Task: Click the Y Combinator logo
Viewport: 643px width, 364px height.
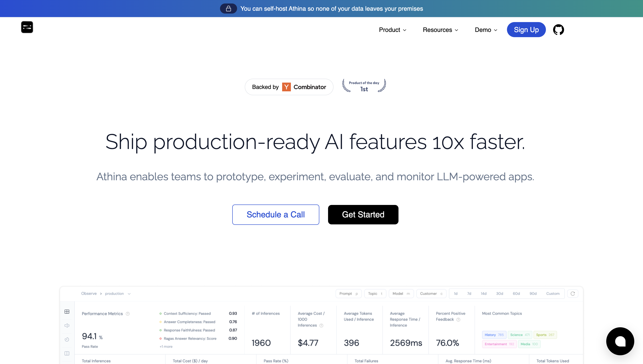Action: [286, 87]
